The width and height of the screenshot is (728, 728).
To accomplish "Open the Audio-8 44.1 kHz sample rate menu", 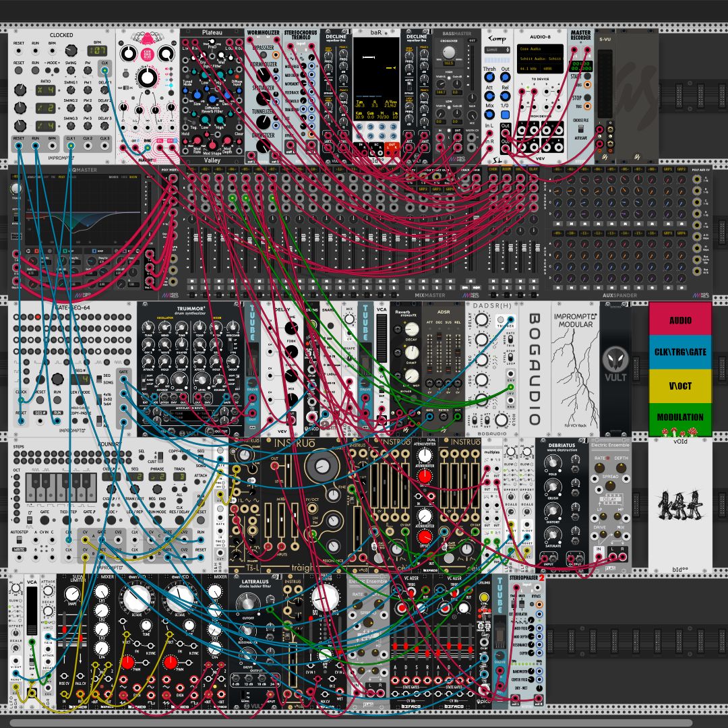I will click(x=529, y=69).
